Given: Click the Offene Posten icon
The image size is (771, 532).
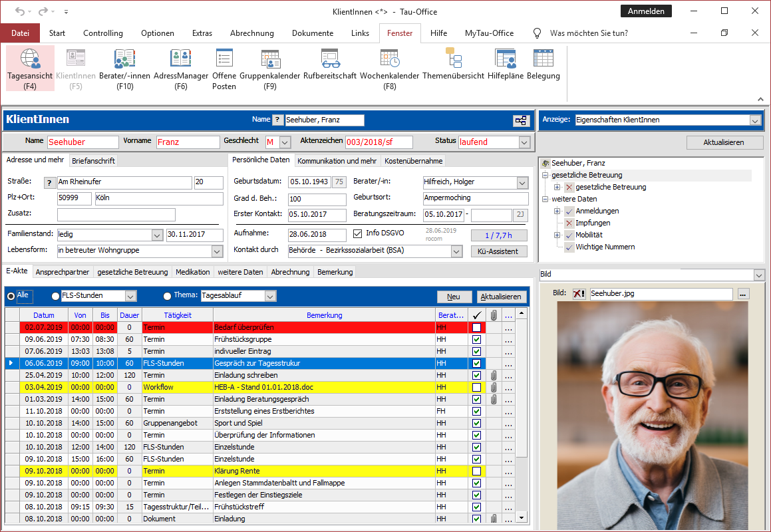Looking at the screenshot, I should (224, 66).
